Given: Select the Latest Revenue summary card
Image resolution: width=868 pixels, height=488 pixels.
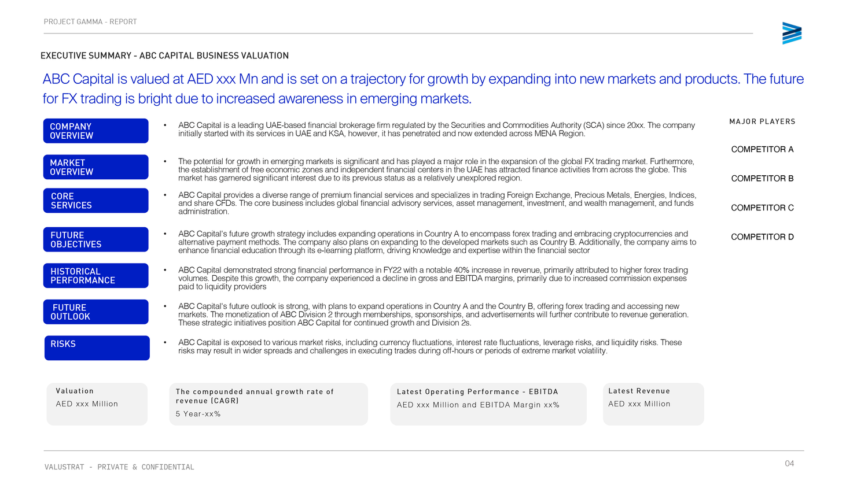Looking at the screenshot, I should [x=653, y=404].
